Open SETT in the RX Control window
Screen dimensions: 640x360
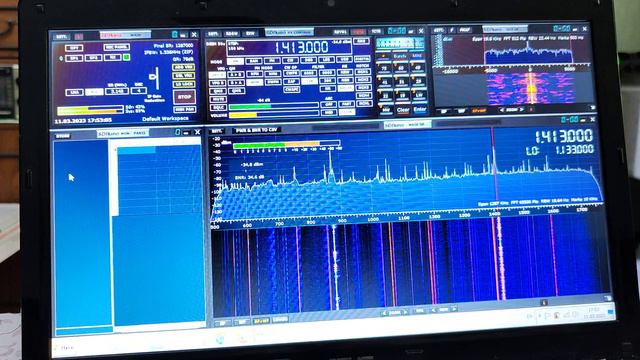tap(213, 33)
